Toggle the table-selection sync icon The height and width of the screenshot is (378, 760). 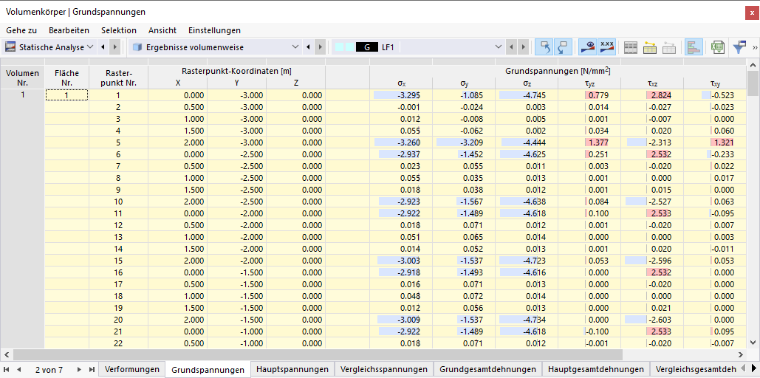(x=563, y=47)
